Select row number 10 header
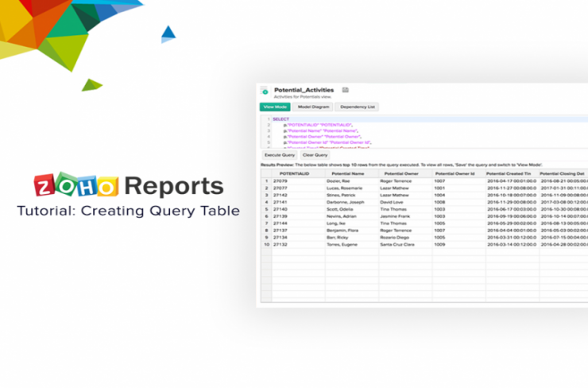This screenshot has width=588, height=388. point(266,245)
